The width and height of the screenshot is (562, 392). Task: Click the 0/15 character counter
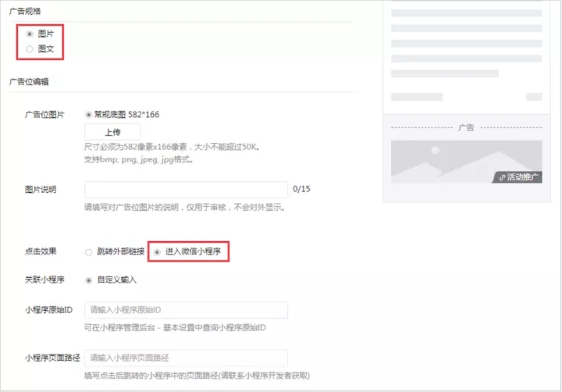[301, 190]
